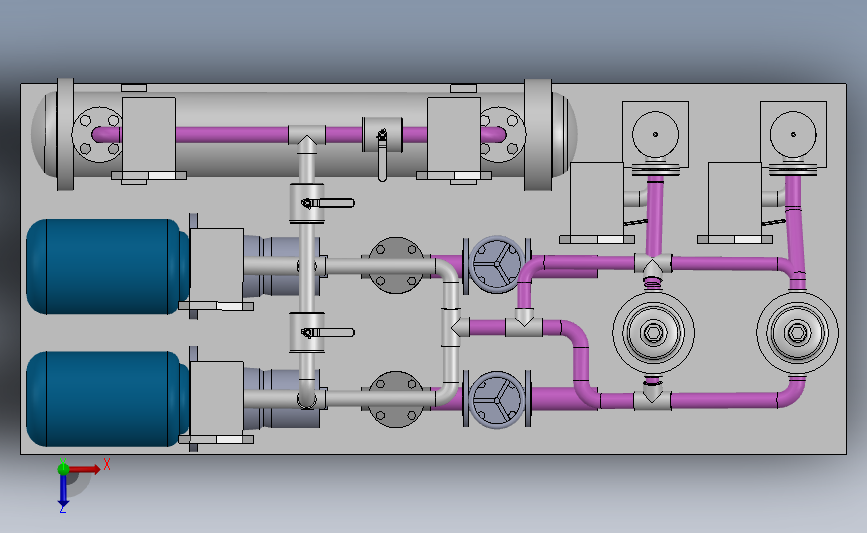Select the upper handwheel gate valve

point(497,265)
